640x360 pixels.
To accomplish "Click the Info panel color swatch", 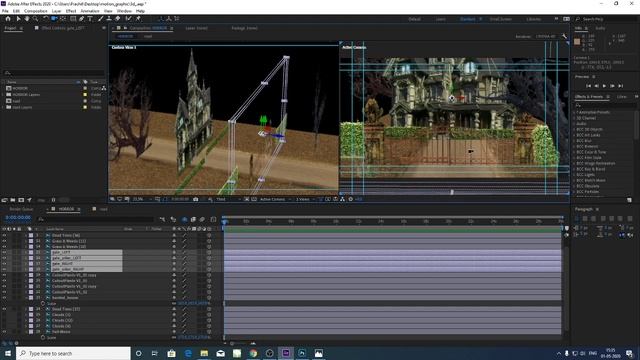I will (x=577, y=42).
